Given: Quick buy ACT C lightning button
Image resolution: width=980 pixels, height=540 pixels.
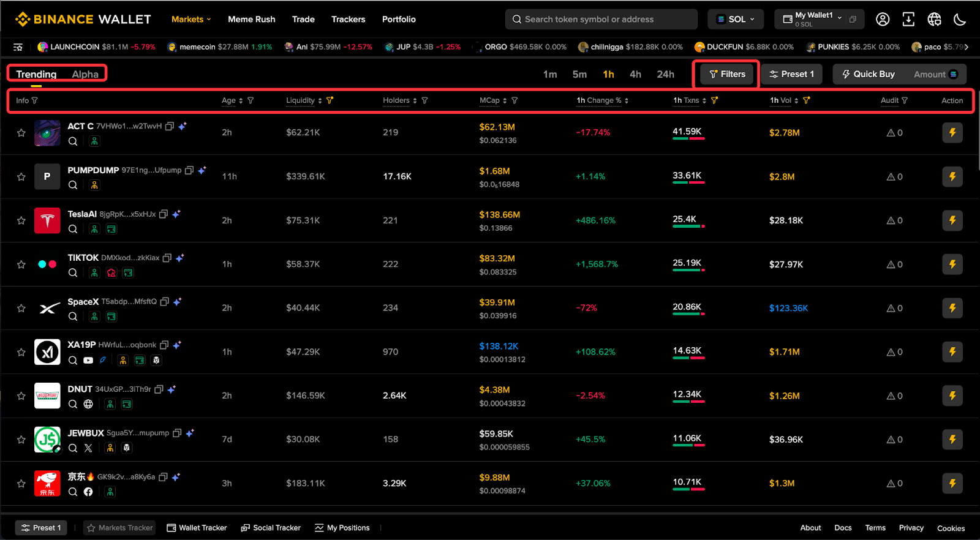Looking at the screenshot, I should coord(952,132).
